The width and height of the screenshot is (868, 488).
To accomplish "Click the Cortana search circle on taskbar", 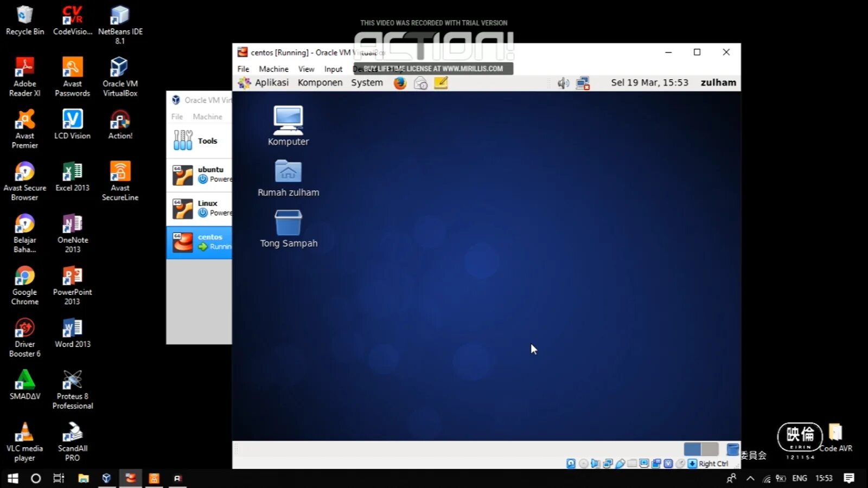I will tap(36, 478).
